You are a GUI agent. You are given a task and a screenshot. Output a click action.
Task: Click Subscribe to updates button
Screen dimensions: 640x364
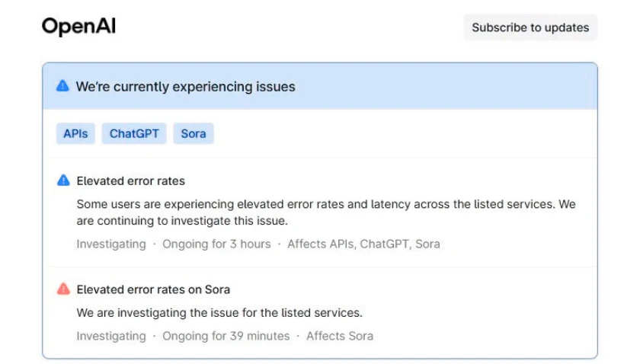click(530, 27)
